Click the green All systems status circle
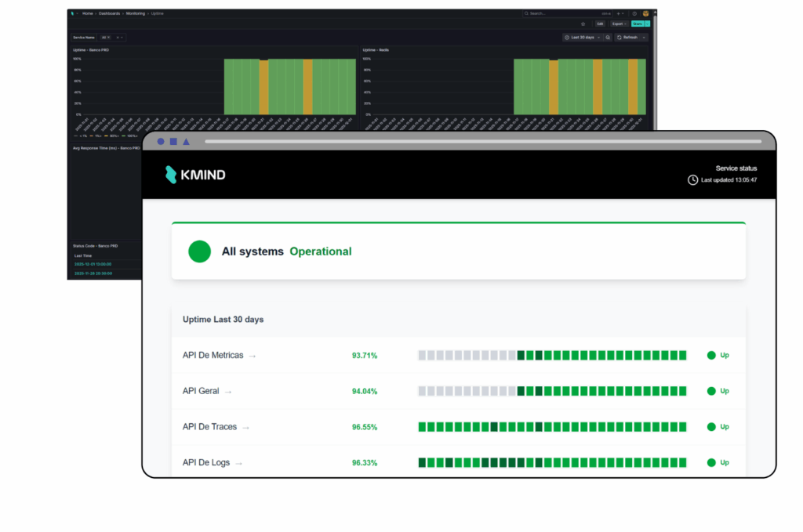The image size is (803, 532). (200, 252)
